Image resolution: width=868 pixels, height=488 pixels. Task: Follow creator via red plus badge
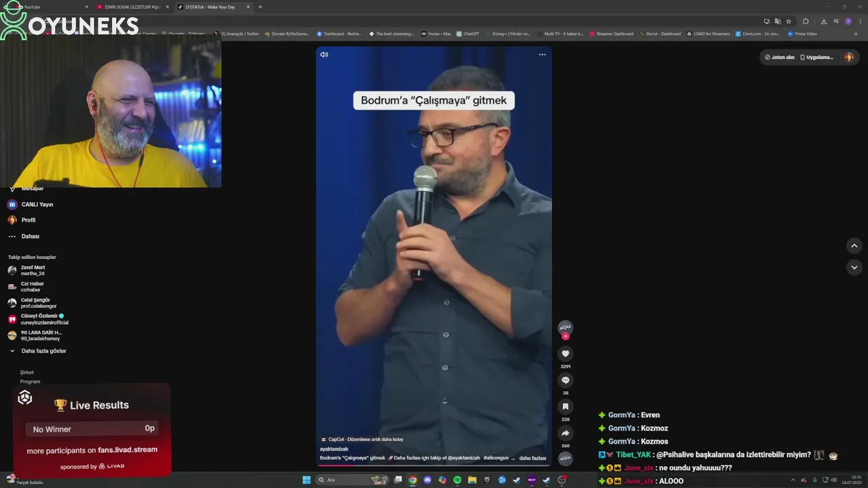tap(566, 336)
